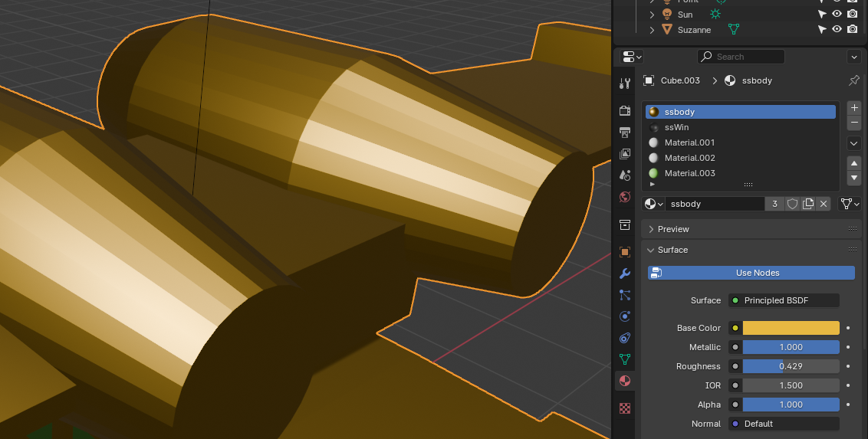868x439 pixels.
Task: Select the ssbody material slot
Action: [741, 112]
